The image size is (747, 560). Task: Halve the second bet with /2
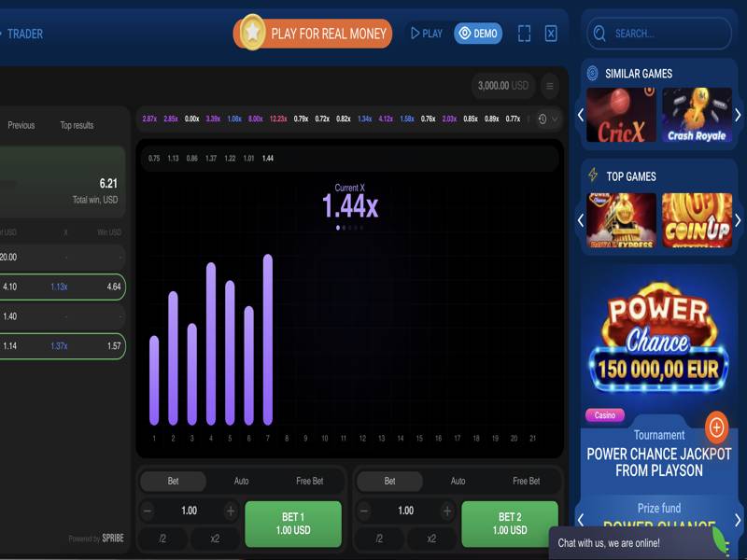coord(379,539)
